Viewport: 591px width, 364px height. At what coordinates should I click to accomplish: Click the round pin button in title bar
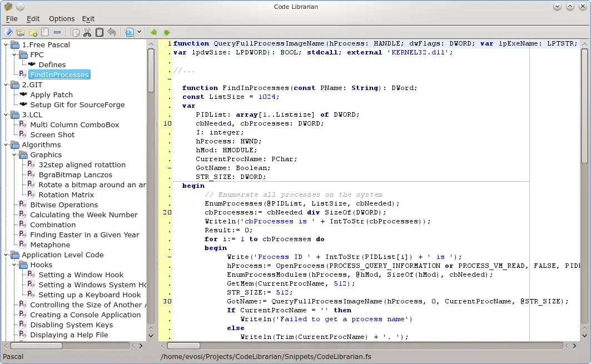21,7
